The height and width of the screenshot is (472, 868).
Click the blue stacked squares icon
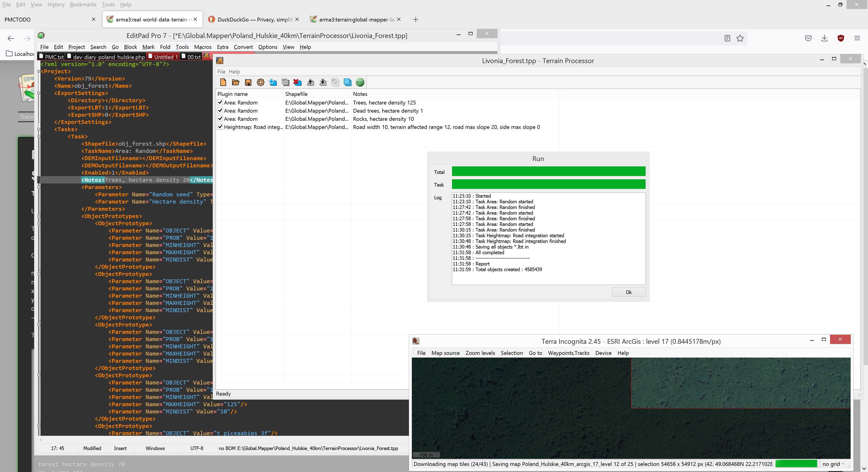[x=347, y=82]
